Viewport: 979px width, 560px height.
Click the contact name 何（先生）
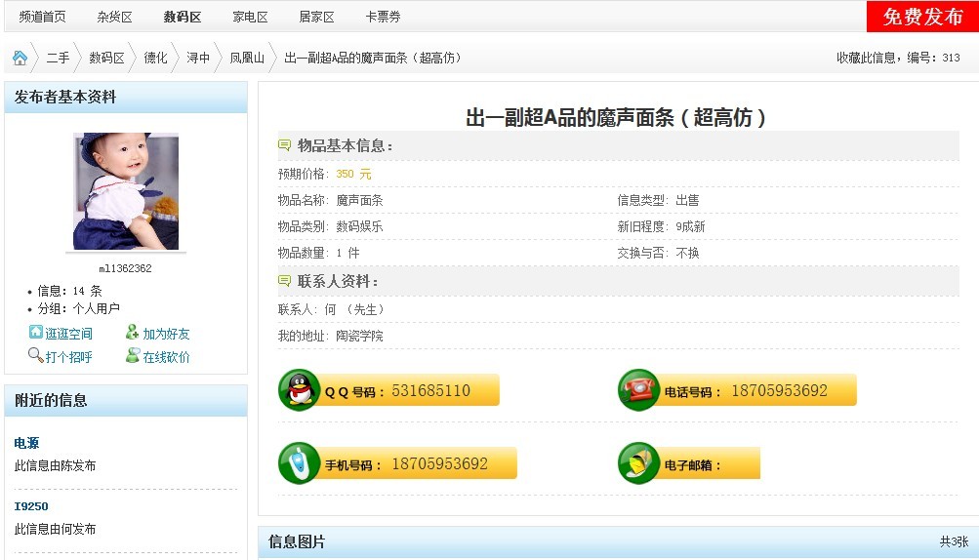(x=354, y=309)
